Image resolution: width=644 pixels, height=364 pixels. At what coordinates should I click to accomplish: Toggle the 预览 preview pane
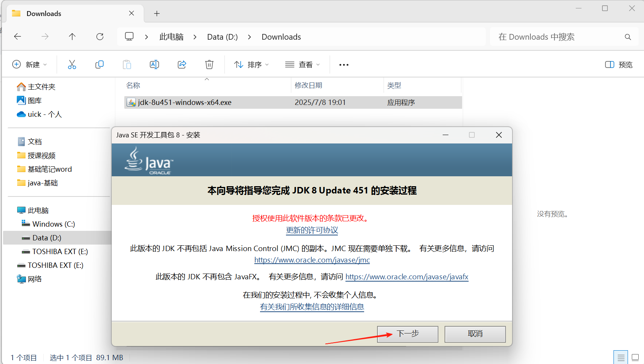click(618, 64)
